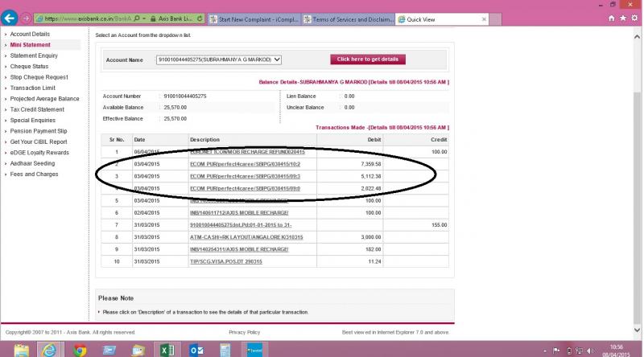Open eDGE Loyalty Rewards item

click(x=39, y=152)
